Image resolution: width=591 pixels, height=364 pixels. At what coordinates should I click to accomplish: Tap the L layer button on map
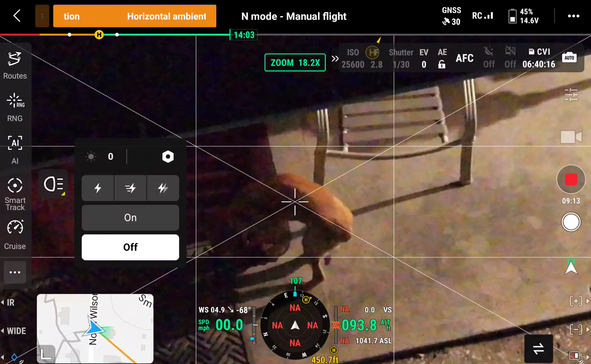(46, 354)
